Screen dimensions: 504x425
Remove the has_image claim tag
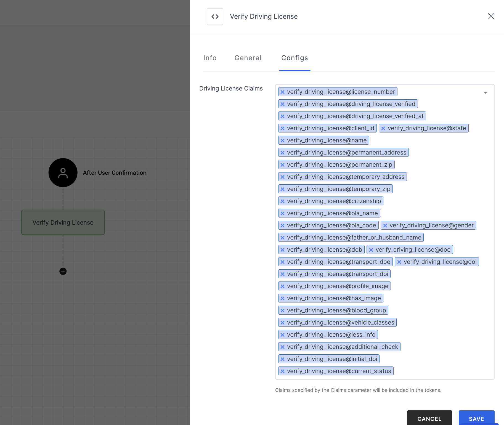click(282, 298)
